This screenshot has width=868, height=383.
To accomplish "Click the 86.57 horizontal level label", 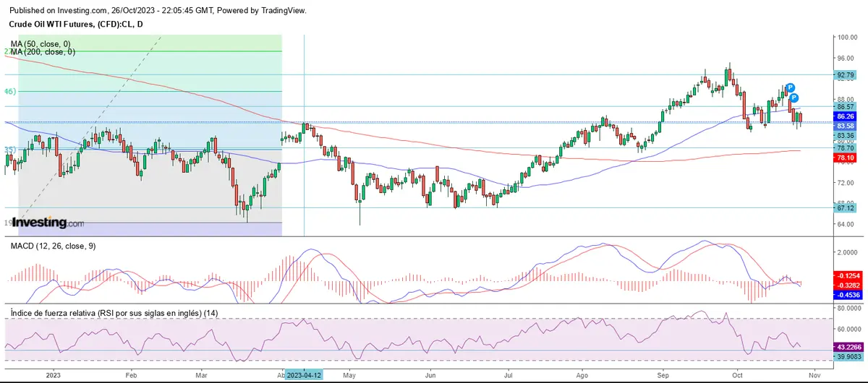I will [x=846, y=106].
